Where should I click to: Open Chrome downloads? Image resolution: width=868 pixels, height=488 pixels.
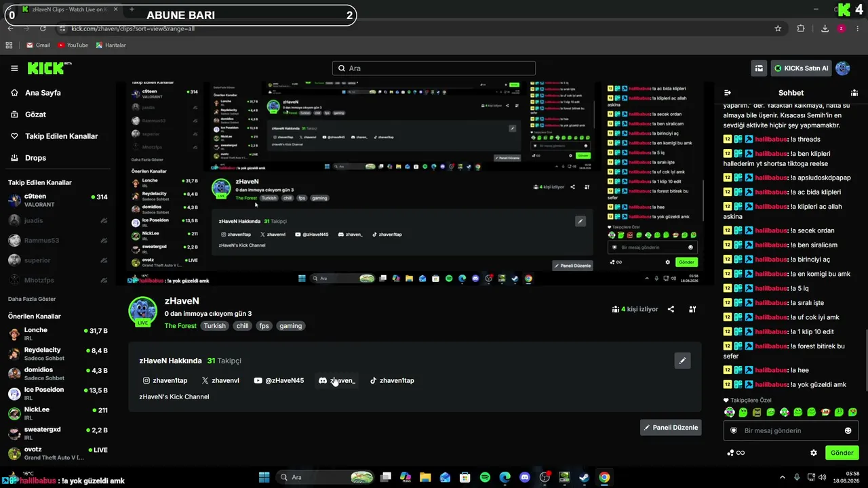pos(825,28)
